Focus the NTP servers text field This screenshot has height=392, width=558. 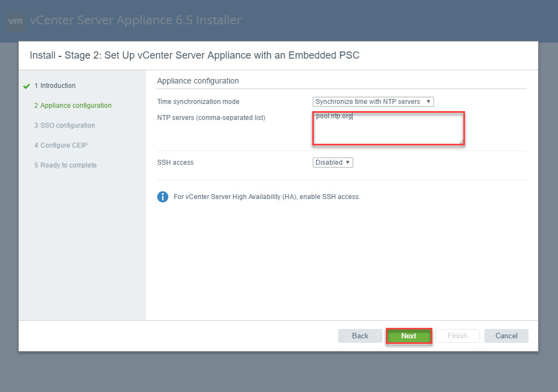tap(387, 128)
